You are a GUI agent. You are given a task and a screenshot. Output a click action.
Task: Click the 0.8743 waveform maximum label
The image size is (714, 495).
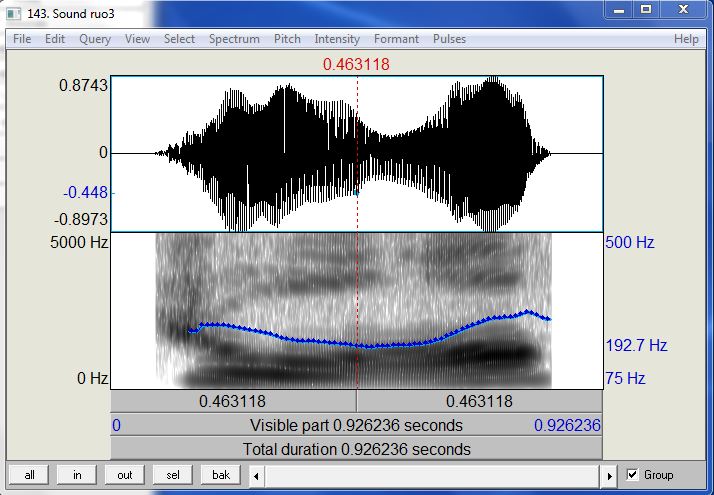pyautogui.click(x=84, y=85)
